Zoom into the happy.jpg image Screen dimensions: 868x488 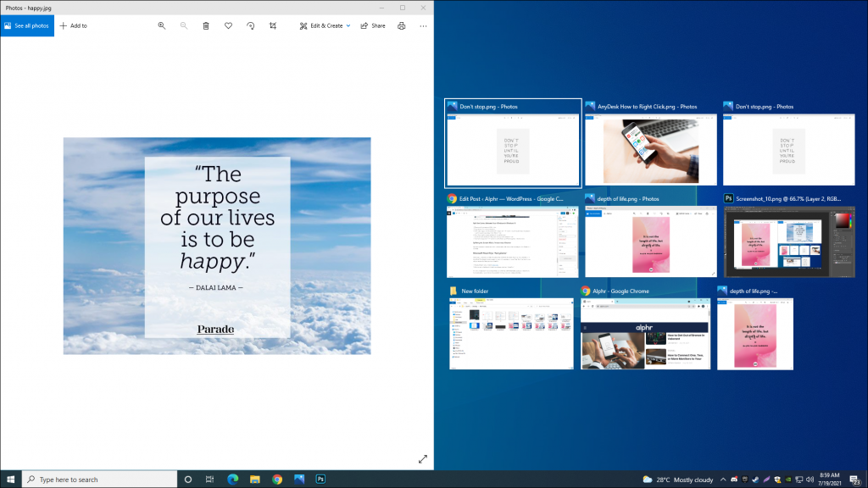coord(161,26)
